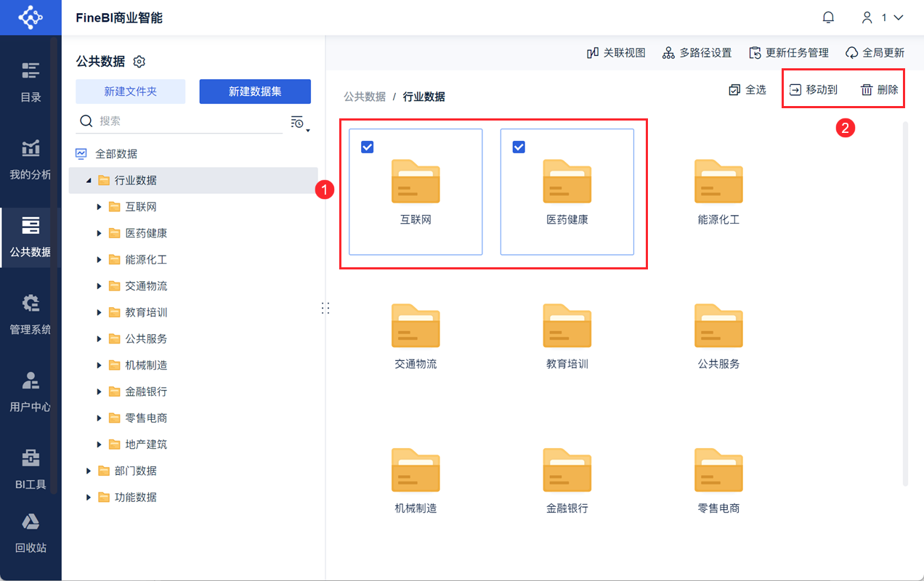Expand the 公共服务 tree node
924x581 pixels.
(100, 338)
